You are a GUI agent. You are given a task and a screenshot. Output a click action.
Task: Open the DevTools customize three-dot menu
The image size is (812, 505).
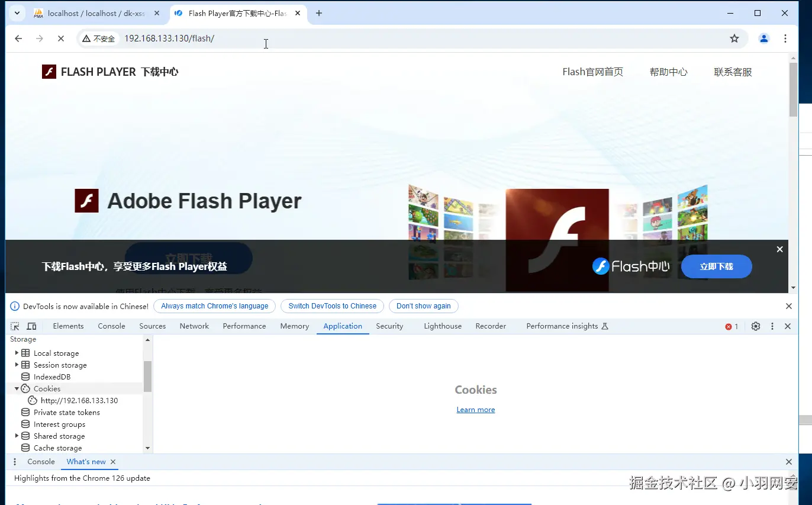(772, 326)
